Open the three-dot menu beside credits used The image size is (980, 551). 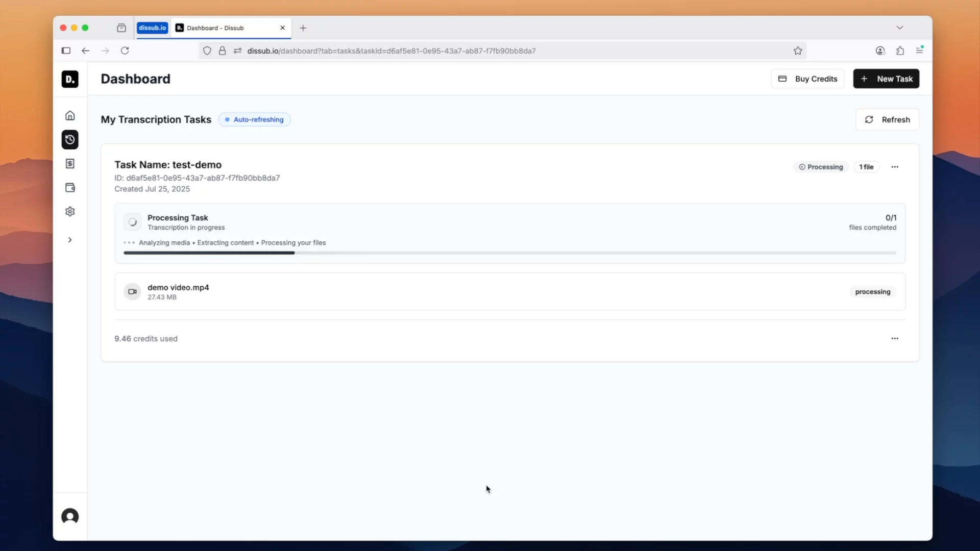895,338
